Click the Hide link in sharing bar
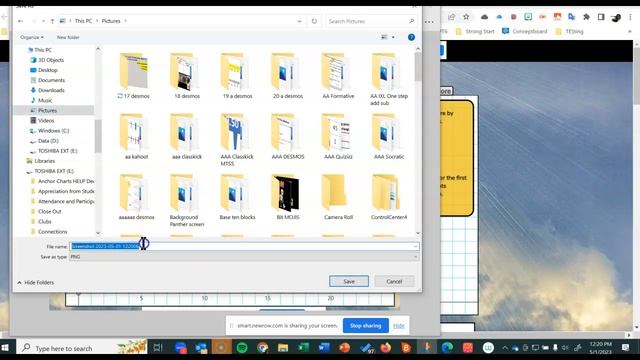 point(399,326)
